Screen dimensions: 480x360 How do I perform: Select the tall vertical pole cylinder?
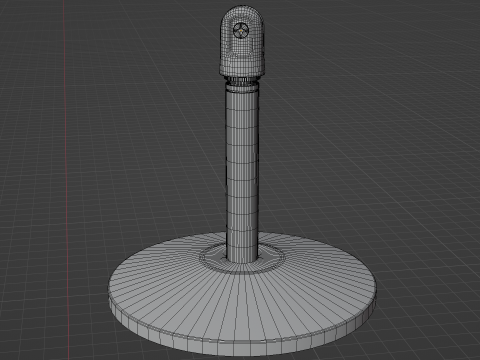pyautogui.click(x=242, y=173)
